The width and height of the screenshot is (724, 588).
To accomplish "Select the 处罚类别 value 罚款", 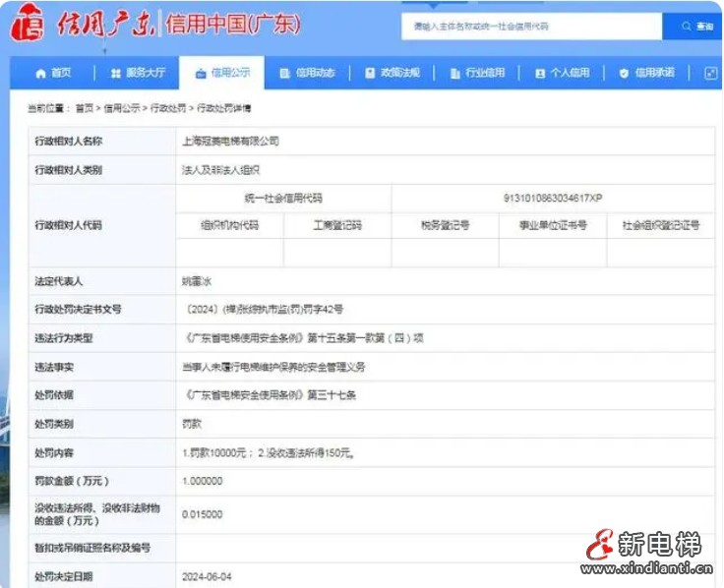I will [x=192, y=424].
